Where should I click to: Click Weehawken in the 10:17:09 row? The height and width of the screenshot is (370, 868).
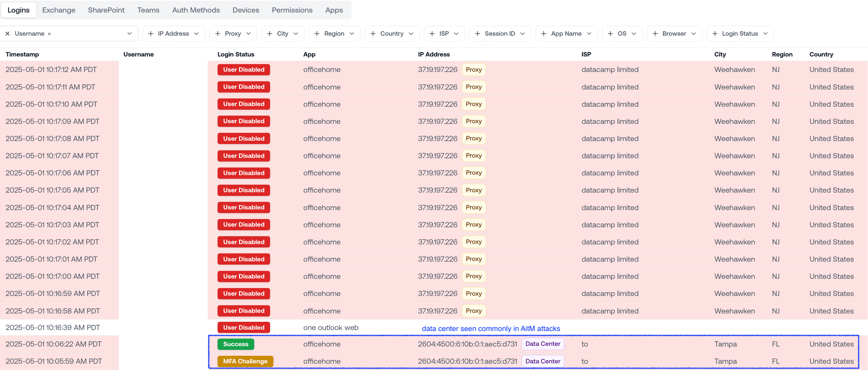734,122
